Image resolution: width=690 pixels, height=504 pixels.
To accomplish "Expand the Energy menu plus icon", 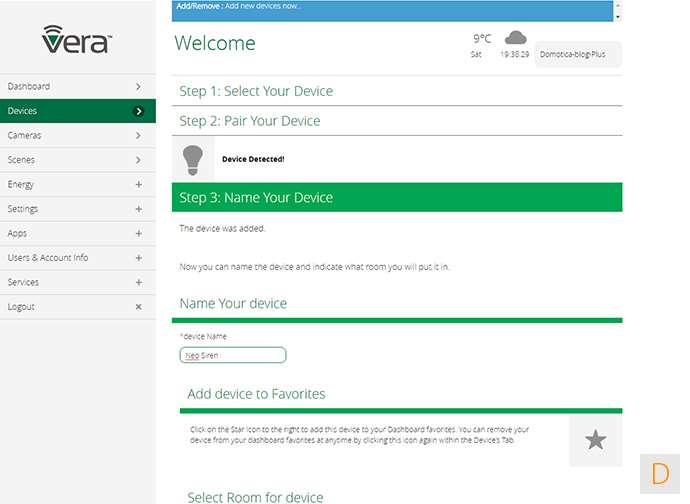I will click(138, 185).
